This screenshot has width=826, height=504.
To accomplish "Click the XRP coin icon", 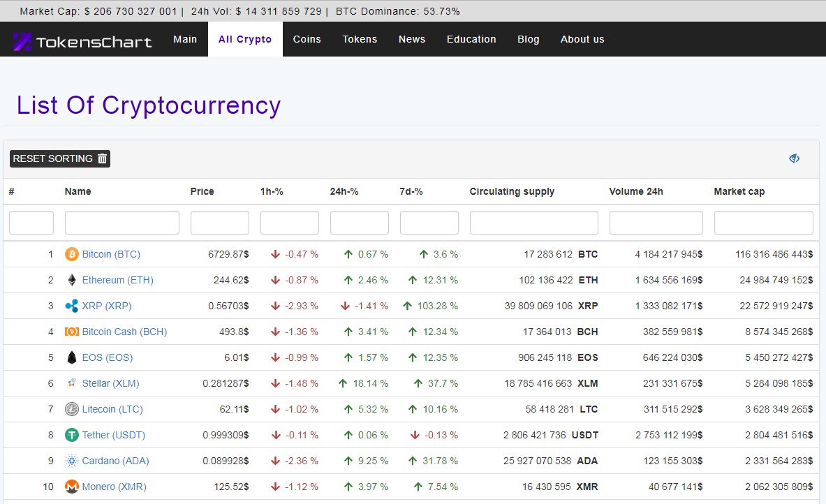I will pyautogui.click(x=72, y=306).
